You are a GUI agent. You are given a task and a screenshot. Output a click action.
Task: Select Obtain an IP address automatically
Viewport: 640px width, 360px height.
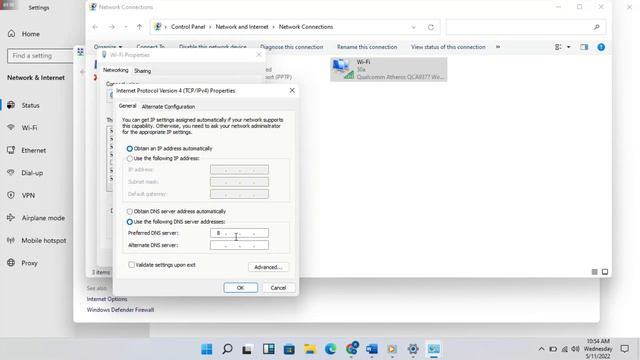point(169,149)
